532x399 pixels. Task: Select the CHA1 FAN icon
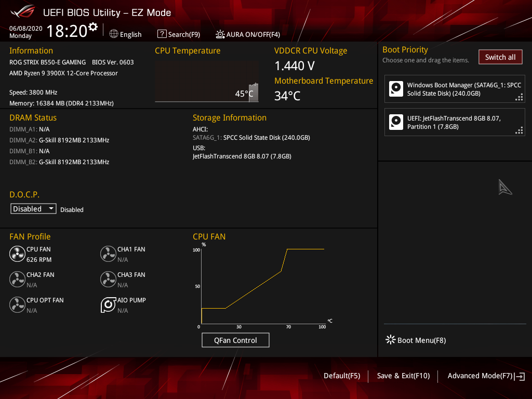(108, 254)
